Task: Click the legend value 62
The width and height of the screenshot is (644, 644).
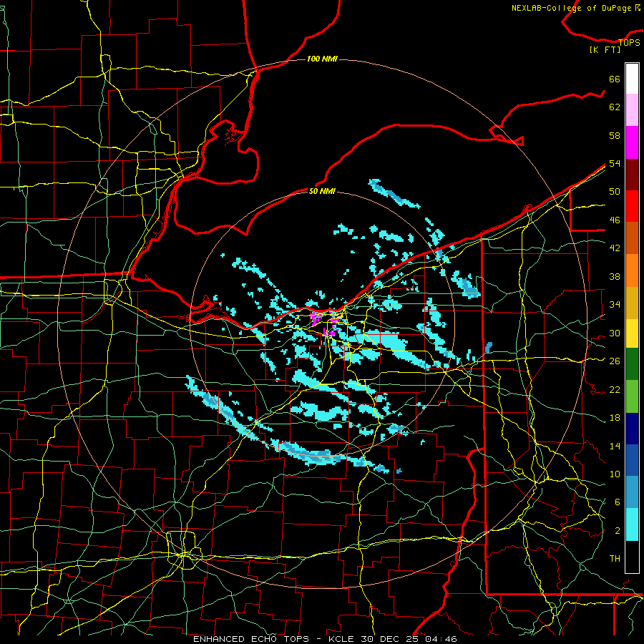Action: 615,107
